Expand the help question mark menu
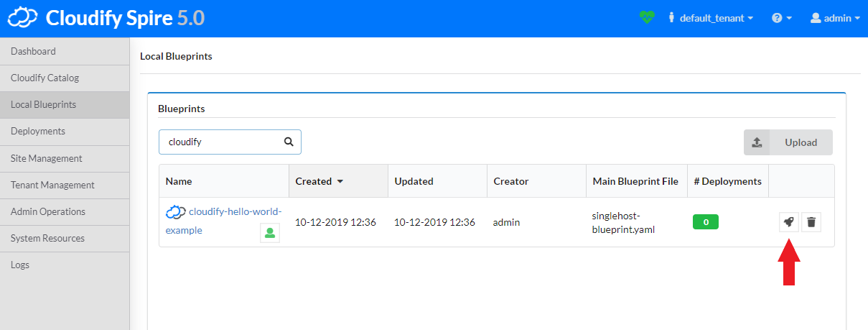 781,18
